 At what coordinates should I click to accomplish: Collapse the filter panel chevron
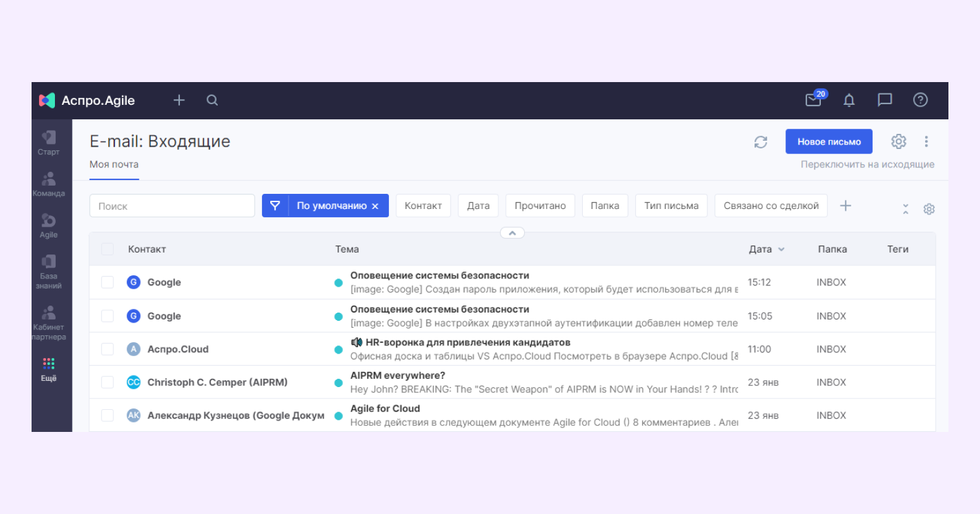pos(512,233)
